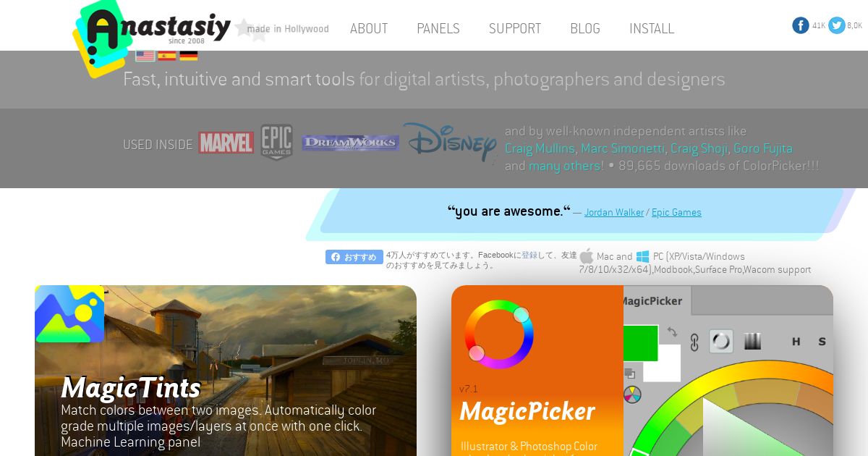
Task: Switch language with the US flag
Action: coord(145,56)
